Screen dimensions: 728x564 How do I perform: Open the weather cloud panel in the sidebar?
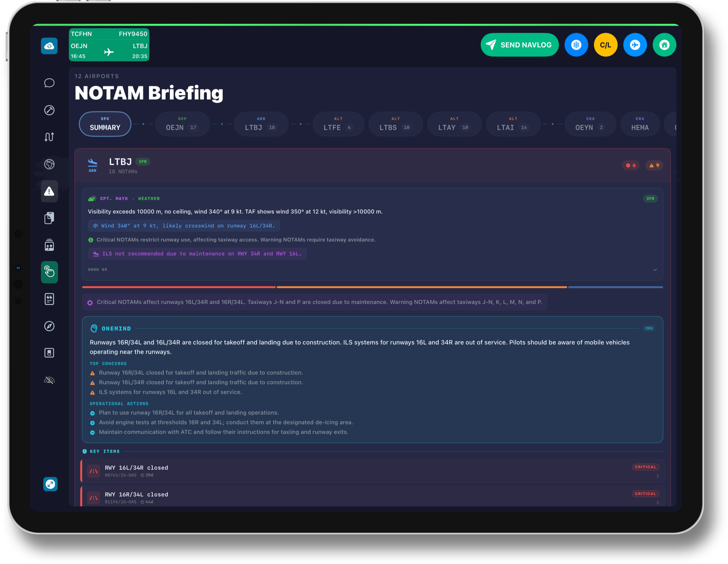tap(49, 46)
